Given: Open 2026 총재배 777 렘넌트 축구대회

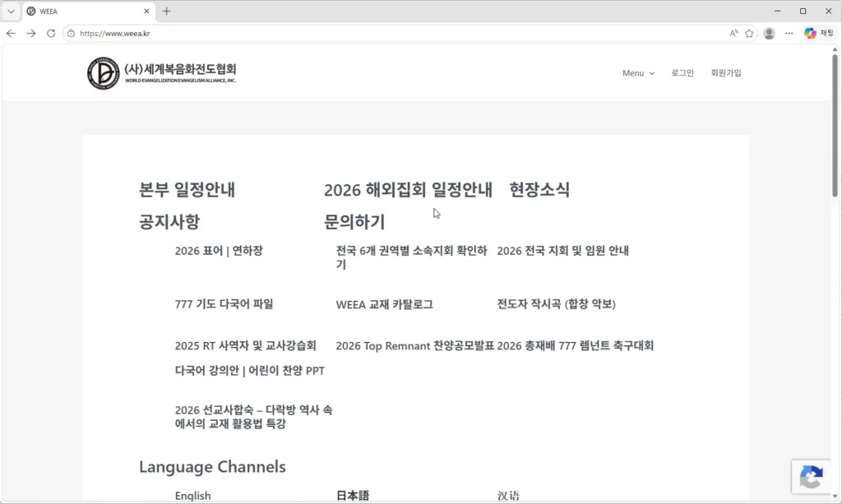Looking at the screenshot, I should click(x=575, y=345).
